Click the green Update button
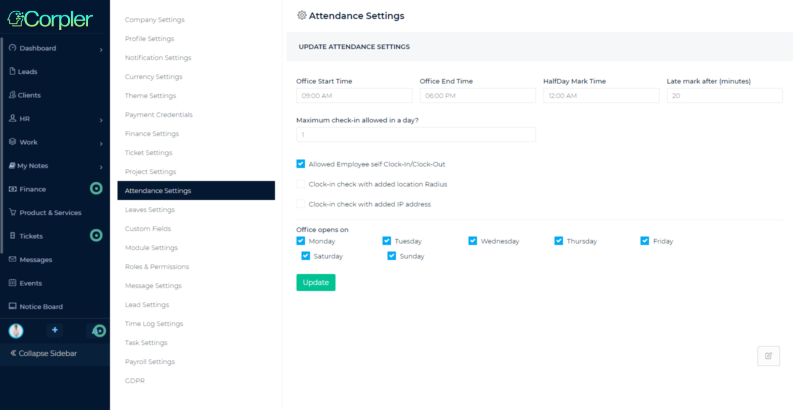Screen dimensions: 800x410 [315, 282]
